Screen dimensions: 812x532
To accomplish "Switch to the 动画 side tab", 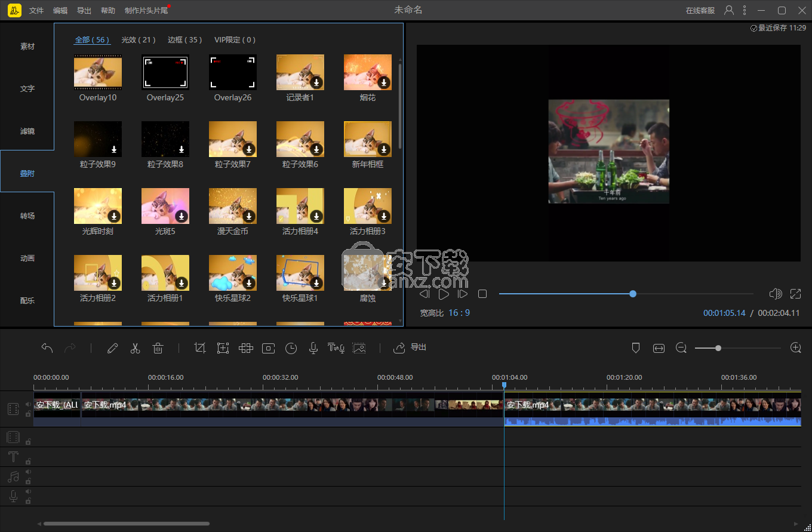I will pyautogui.click(x=27, y=259).
